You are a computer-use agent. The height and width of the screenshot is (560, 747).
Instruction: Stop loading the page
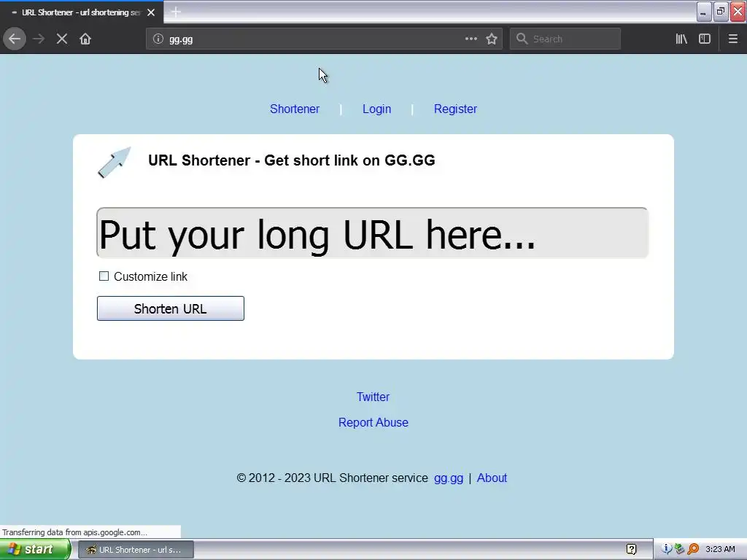click(x=62, y=39)
